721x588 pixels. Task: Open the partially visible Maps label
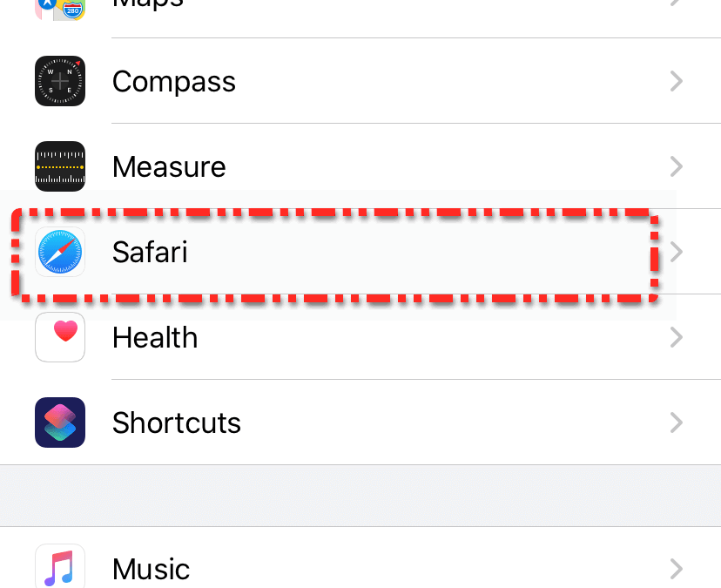(x=148, y=4)
